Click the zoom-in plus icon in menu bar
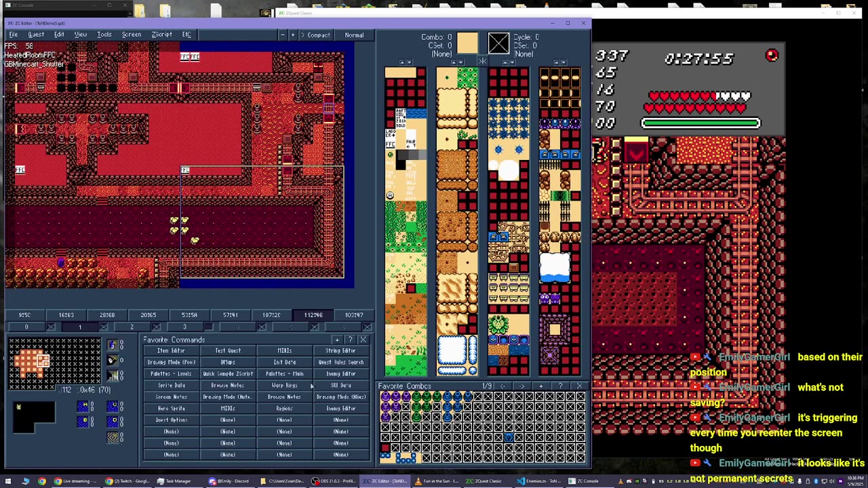This screenshot has height=488, width=868. (x=293, y=35)
